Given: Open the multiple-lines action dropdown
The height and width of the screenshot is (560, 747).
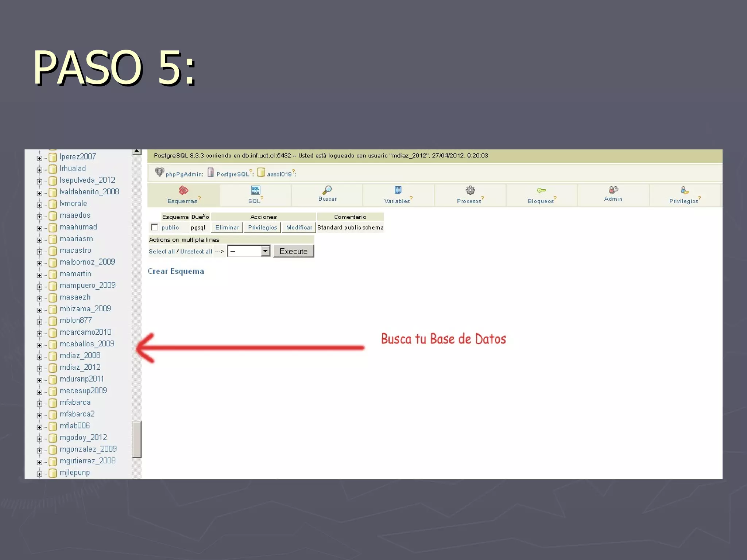Looking at the screenshot, I should pyautogui.click(x=265, y=251).
